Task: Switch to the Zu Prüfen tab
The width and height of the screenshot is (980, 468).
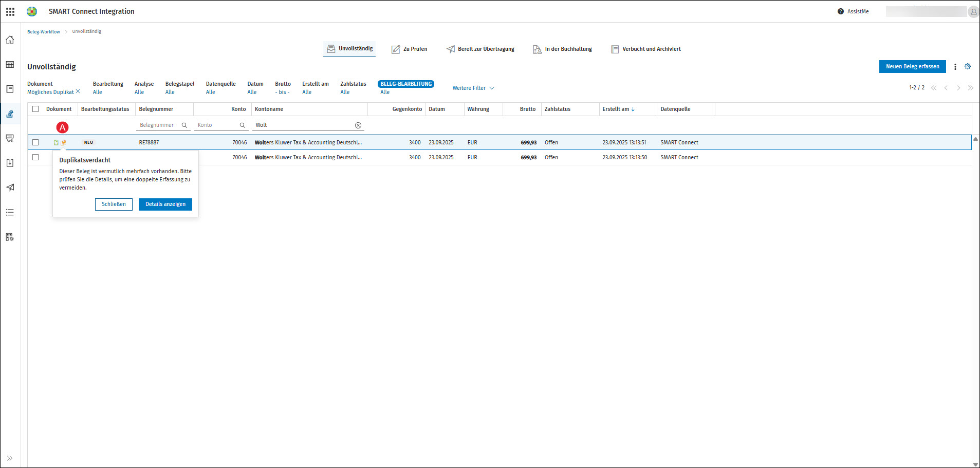Action: 410,49
